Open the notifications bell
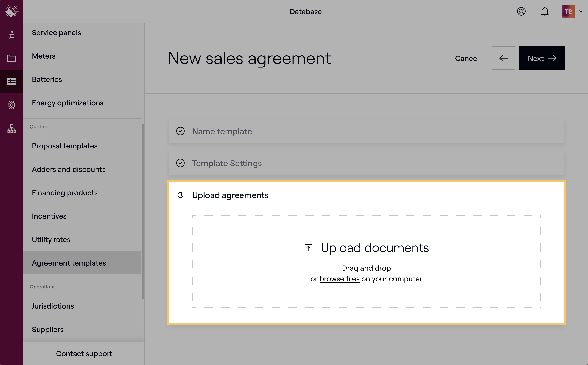This screenshot has width=588, height=365. pos(545,11)
